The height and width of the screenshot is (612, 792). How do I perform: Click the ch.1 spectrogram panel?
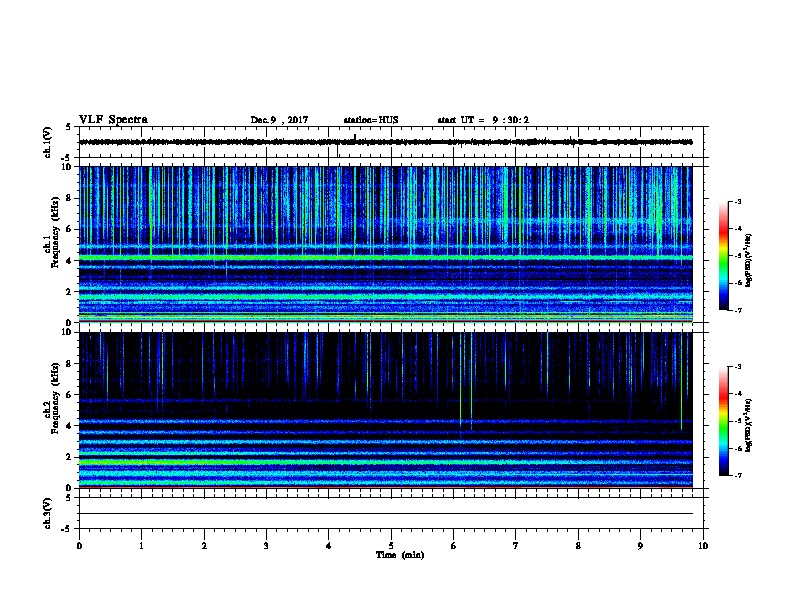click(x=386, y=244)
